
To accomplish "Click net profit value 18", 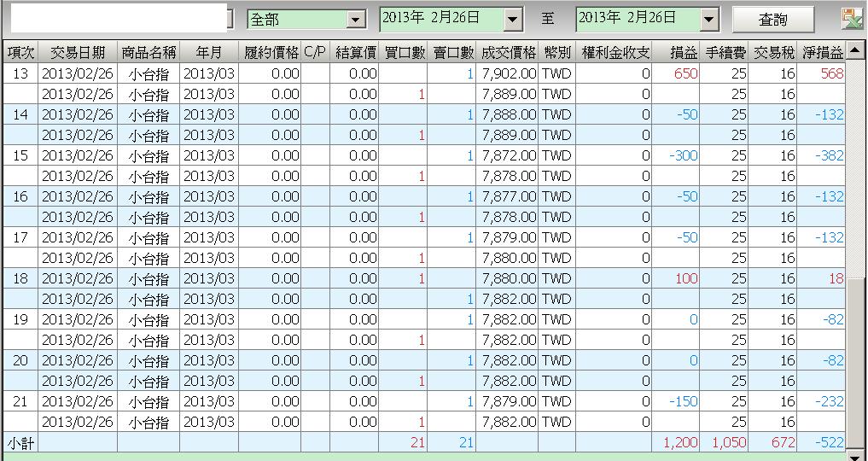I will coord(836,278).
